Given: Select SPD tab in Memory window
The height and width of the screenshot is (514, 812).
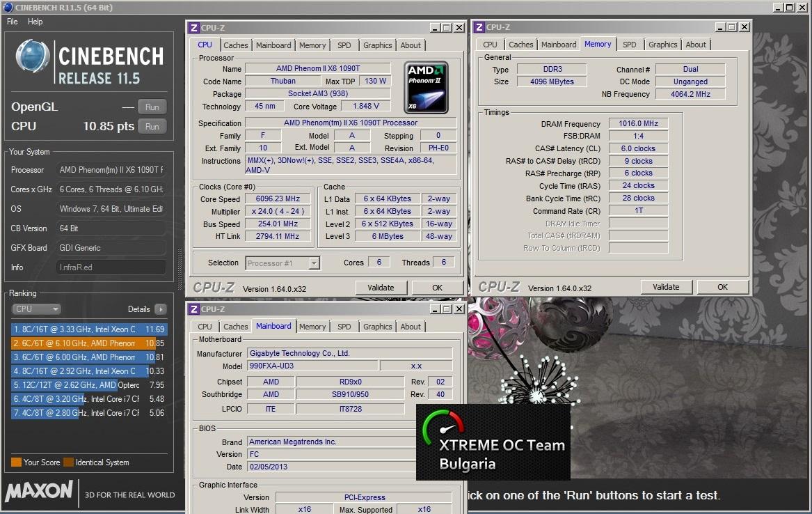Looking at the screenshot, I should (629, 45).
